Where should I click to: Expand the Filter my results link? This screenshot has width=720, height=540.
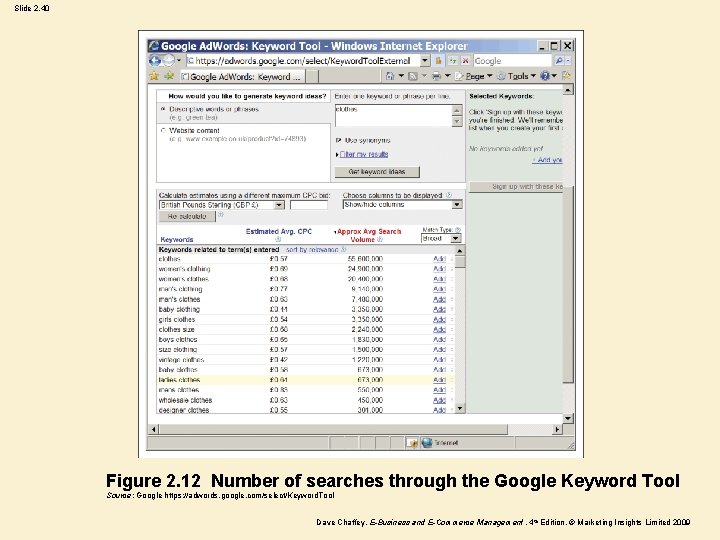click(x=364, y=154)
